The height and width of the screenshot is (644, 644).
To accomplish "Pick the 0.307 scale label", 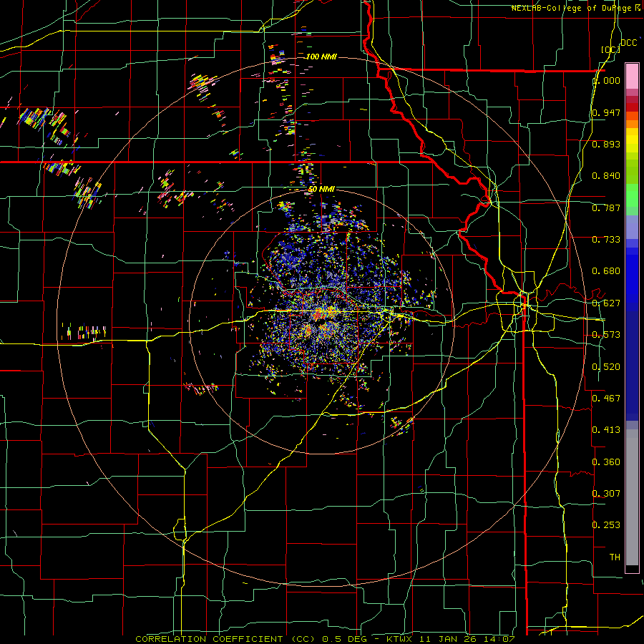I will (x=606, y=493).
